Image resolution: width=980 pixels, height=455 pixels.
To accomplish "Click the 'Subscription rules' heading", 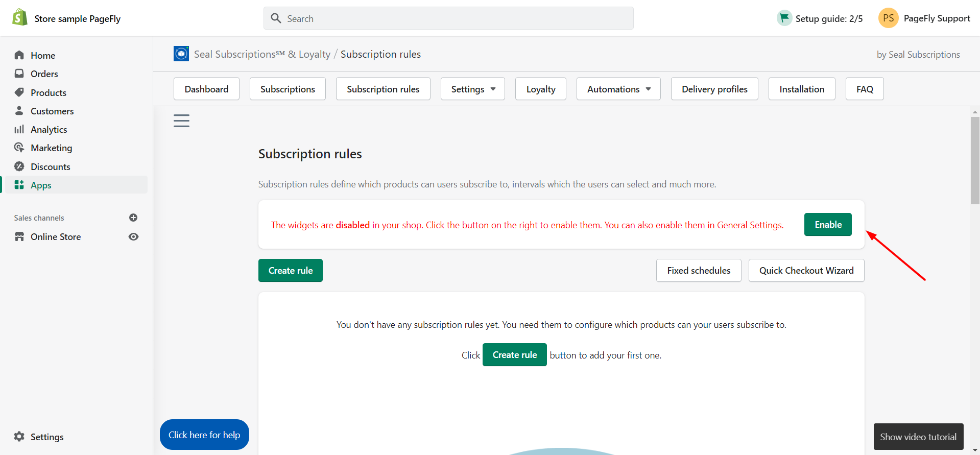I will click(x=310, y=154).
